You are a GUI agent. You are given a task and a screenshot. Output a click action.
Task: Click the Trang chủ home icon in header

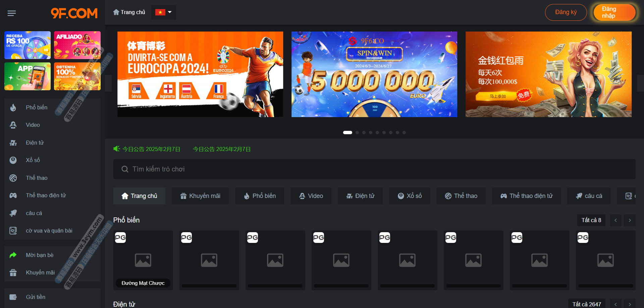pyautogui.click(x=116, y=12)
